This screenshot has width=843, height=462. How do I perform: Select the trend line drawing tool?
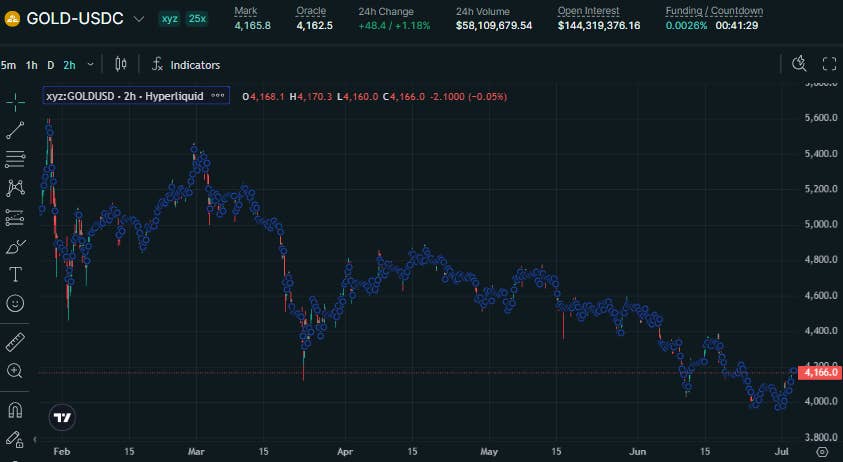click(x=16, y=131)
